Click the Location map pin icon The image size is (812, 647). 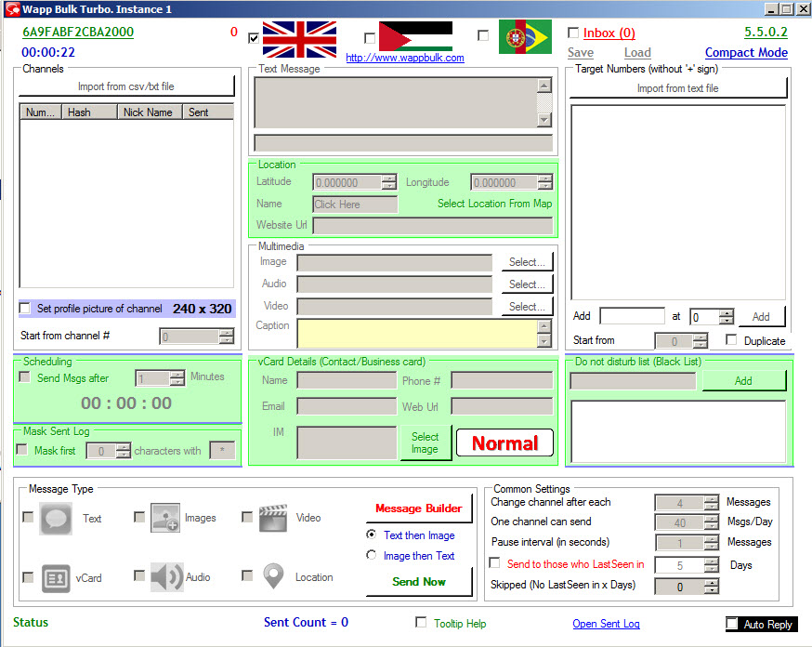pos(273,576)
